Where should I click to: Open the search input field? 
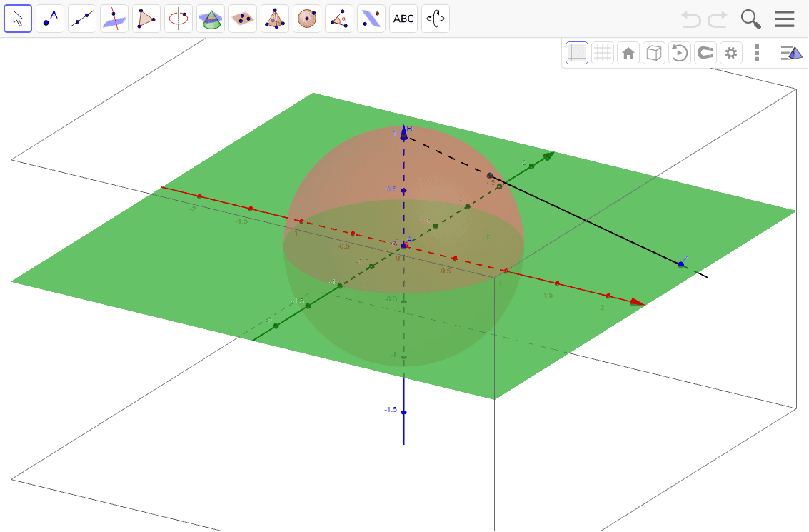pos(750,19)
